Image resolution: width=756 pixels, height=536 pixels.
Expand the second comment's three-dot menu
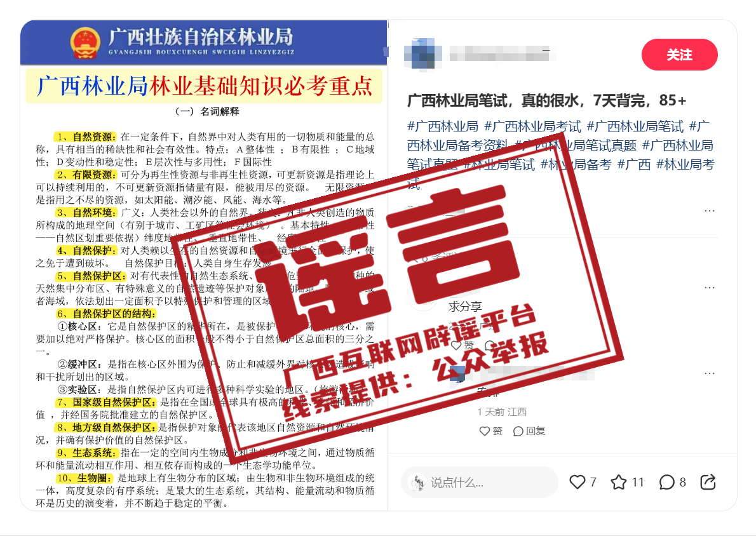tap(709, 287)
